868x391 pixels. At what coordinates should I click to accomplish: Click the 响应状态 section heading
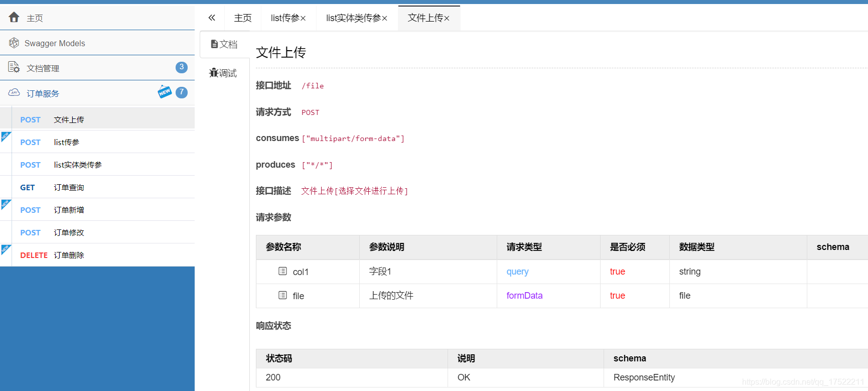pos(273,326)
